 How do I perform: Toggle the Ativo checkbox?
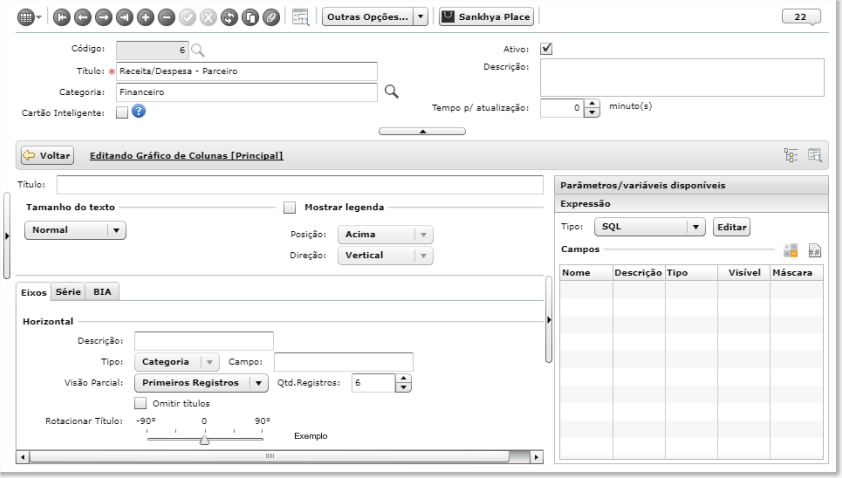[546, 49]
